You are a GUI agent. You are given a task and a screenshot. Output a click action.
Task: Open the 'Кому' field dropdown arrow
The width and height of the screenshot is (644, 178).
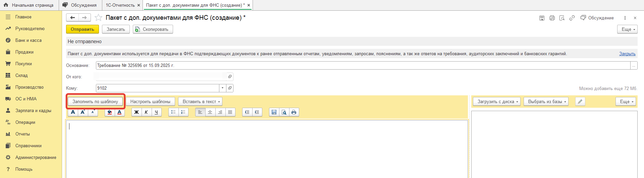click(223, 88)
